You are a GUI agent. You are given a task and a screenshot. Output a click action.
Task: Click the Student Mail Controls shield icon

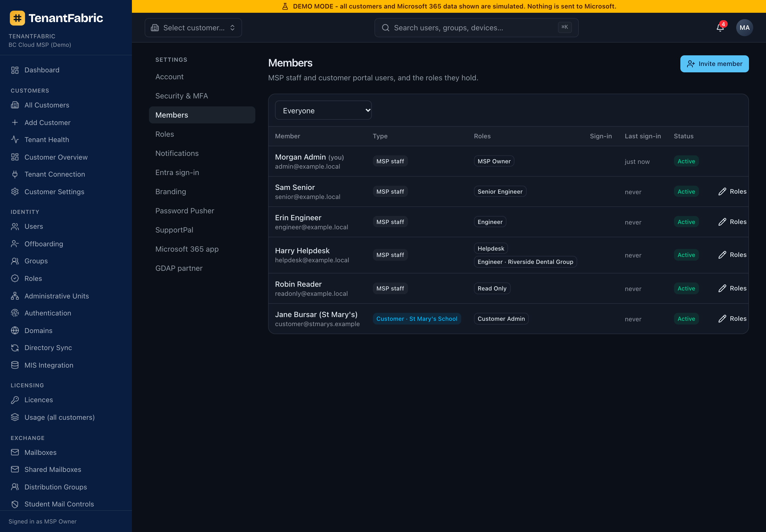15,504
